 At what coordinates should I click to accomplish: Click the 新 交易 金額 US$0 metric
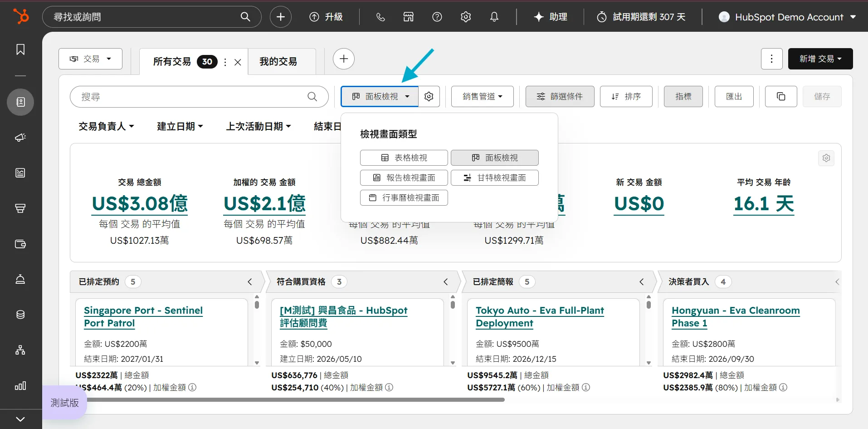[x=639, y=203]
